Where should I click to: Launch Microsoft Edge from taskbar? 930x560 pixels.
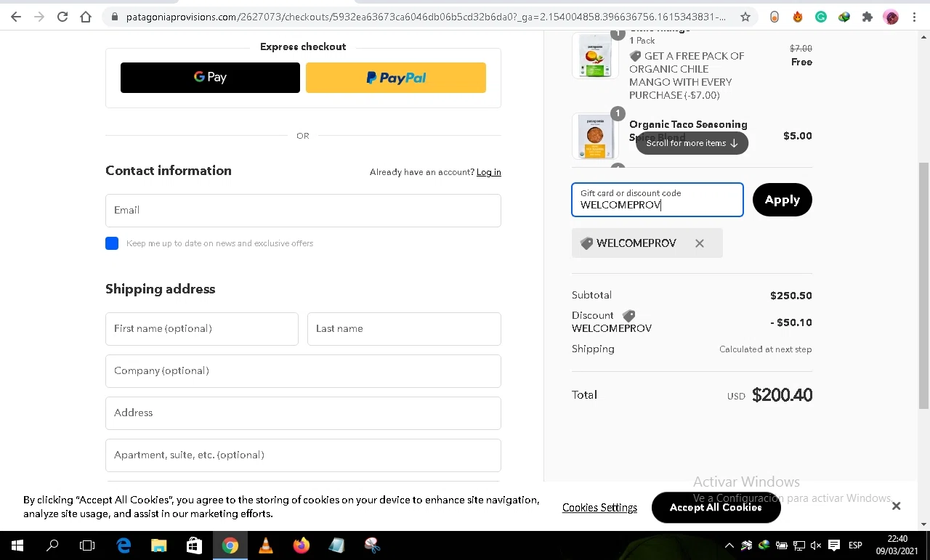tap(124, 545)
